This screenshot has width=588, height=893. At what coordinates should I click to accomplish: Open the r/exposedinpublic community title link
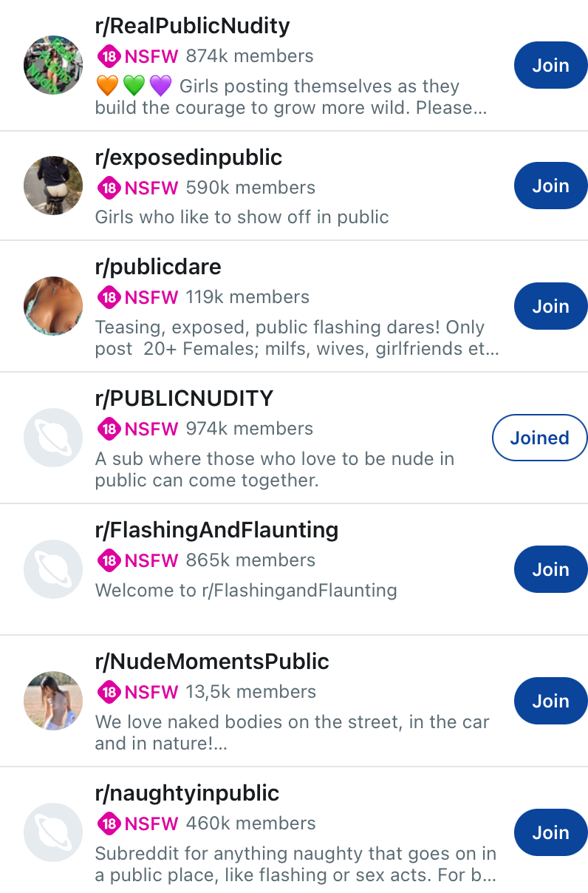point(188,157)
